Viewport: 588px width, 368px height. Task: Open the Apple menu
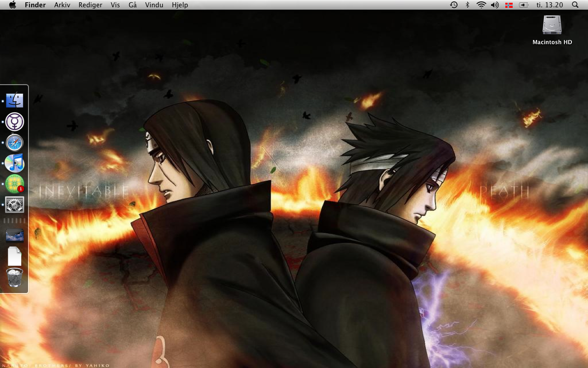(x=12, y=5)
